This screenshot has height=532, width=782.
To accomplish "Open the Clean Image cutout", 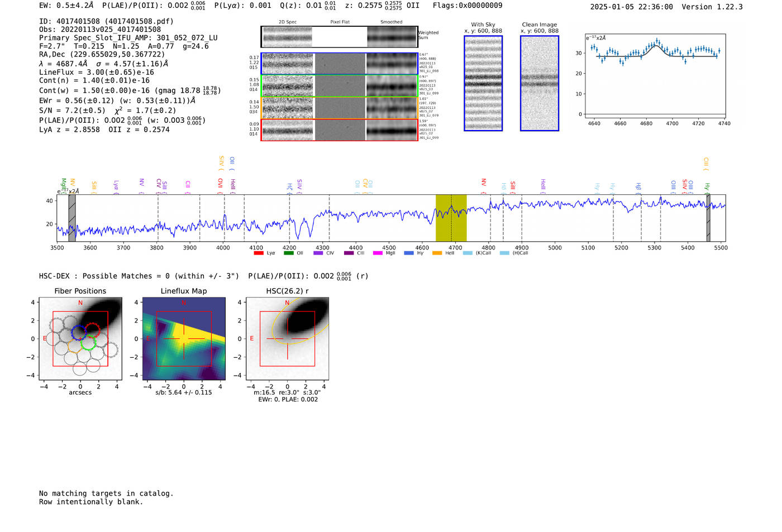I will tap(540, 83).
